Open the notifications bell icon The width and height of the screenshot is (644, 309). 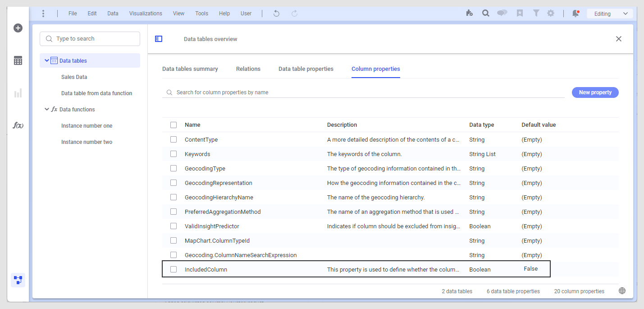click(575, 14)
